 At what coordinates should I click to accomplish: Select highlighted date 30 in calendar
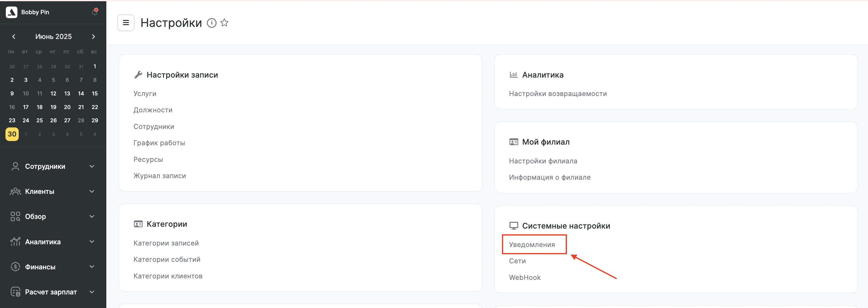pos(12,134)
